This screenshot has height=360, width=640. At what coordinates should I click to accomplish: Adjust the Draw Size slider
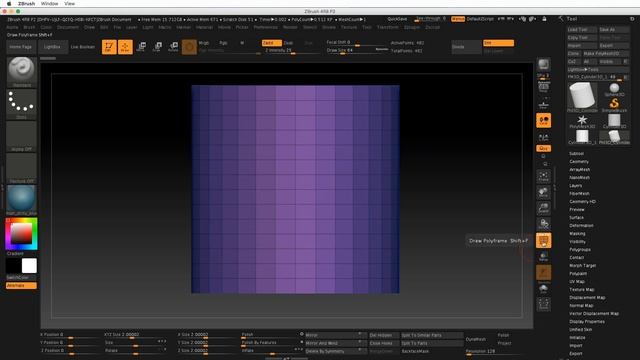click(357, 51)
